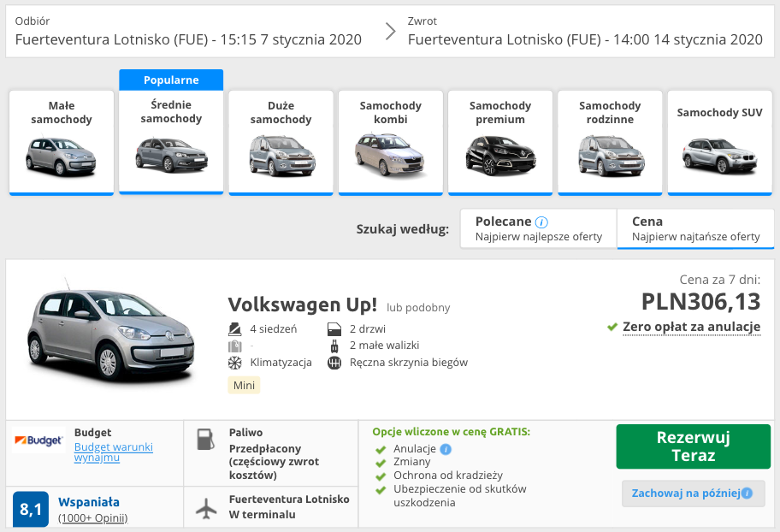Click the Rezerwuj Teraz button
This screenshot has height=532, width=780.
694,446
